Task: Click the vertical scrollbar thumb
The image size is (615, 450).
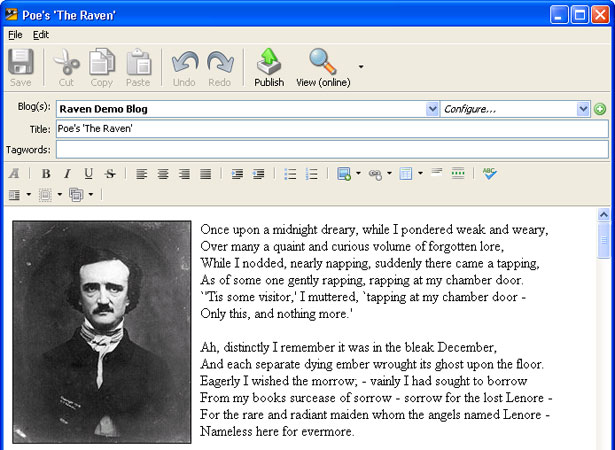Action: click(603, 240)
